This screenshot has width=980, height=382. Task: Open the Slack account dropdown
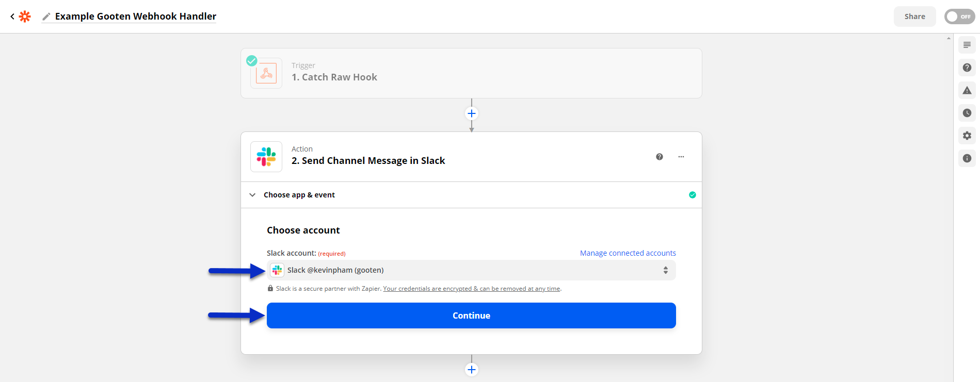[471, 270]
